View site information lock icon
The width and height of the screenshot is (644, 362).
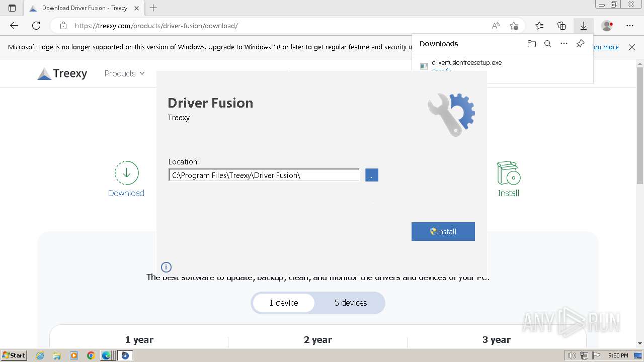[x=63, y=26]
